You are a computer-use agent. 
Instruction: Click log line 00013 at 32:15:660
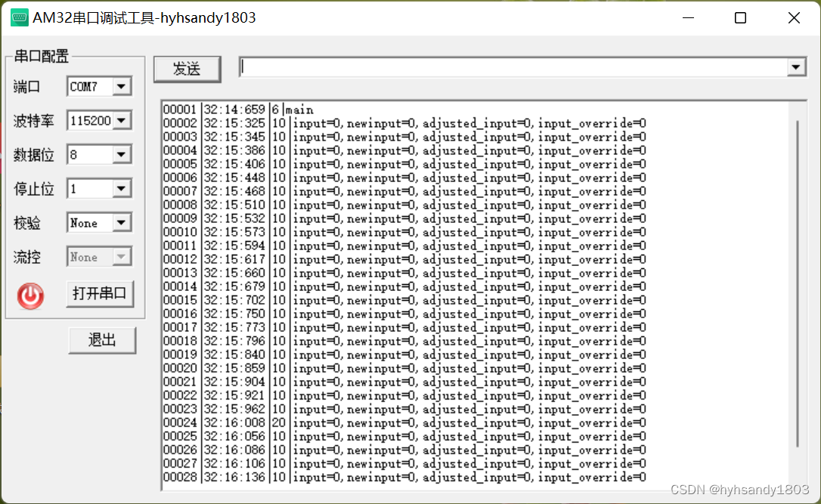tap(404, 274)
